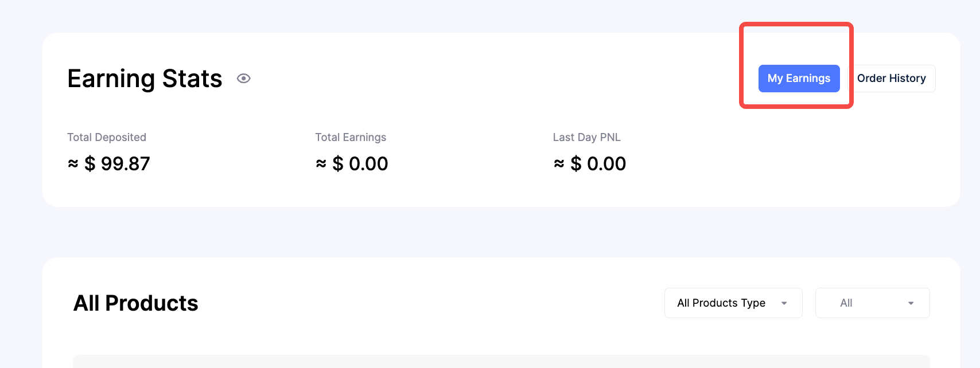
Task: Click the ≈ symbol under Total Deposited
Action: click(73, 164)
